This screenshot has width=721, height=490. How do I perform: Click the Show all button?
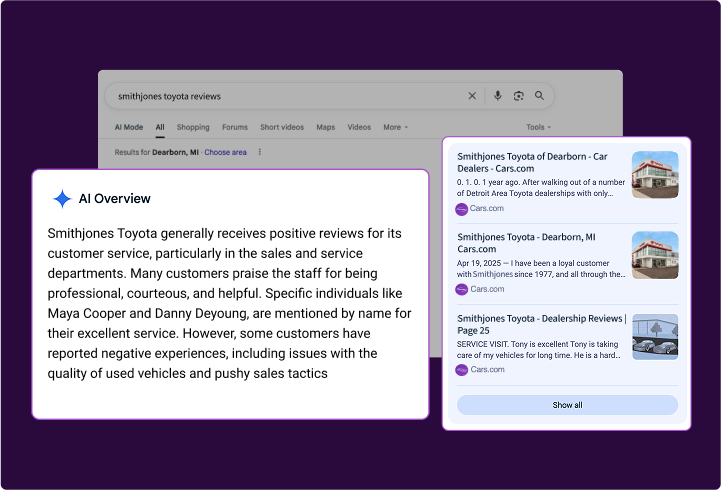[567, 405]
